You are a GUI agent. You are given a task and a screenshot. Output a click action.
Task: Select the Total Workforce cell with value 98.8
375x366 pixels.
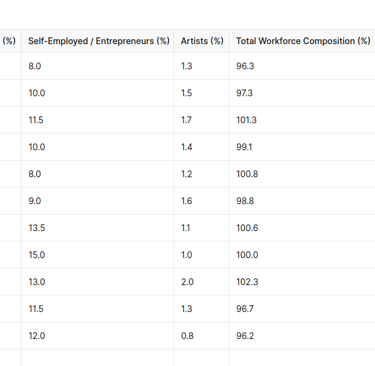(x=302, y=201)
